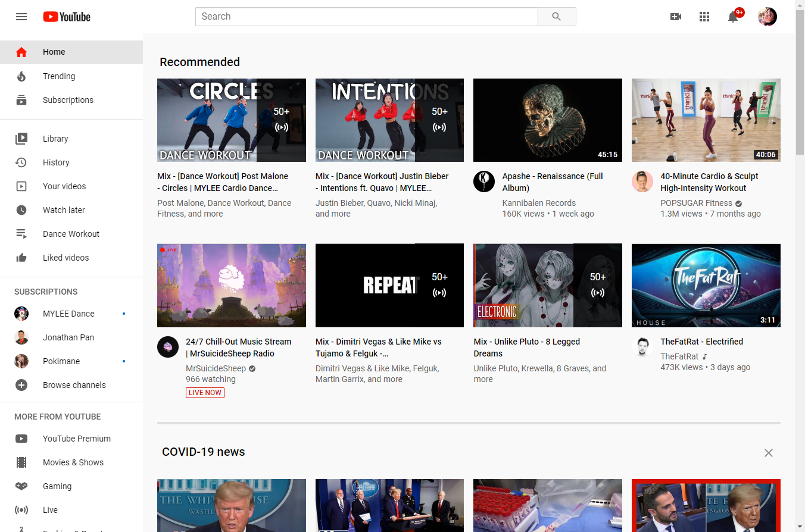Open the REPEAT mix thumbnail
Viewport: 805px width, 532px height.
(x=389, y=286)
